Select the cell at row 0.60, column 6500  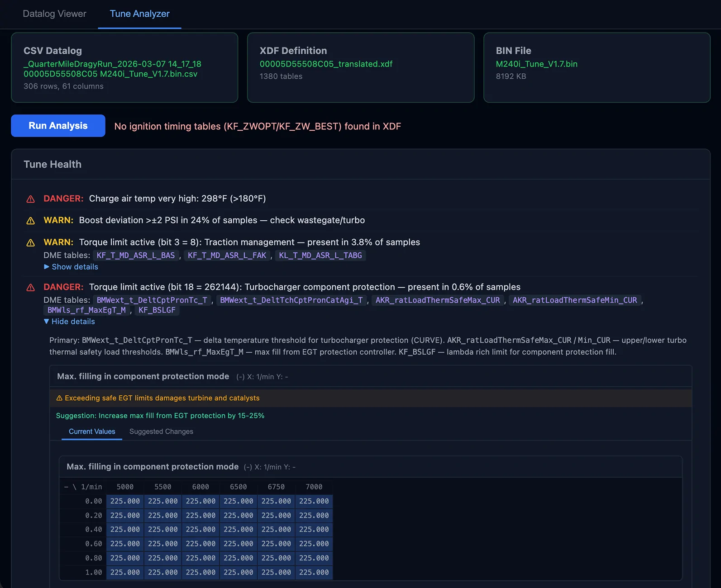(x=239, y=544)
